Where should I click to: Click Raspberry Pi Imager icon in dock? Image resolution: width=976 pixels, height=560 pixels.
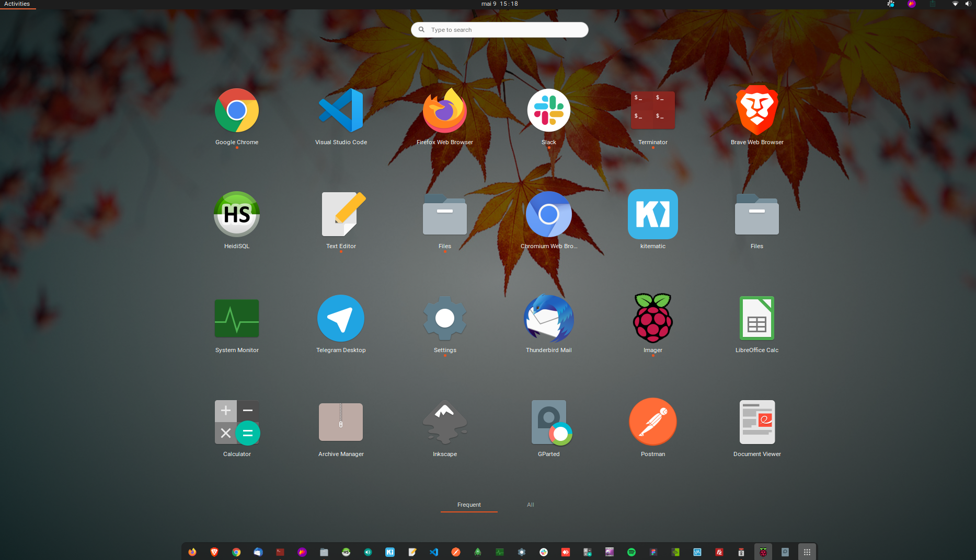point(763,552)
